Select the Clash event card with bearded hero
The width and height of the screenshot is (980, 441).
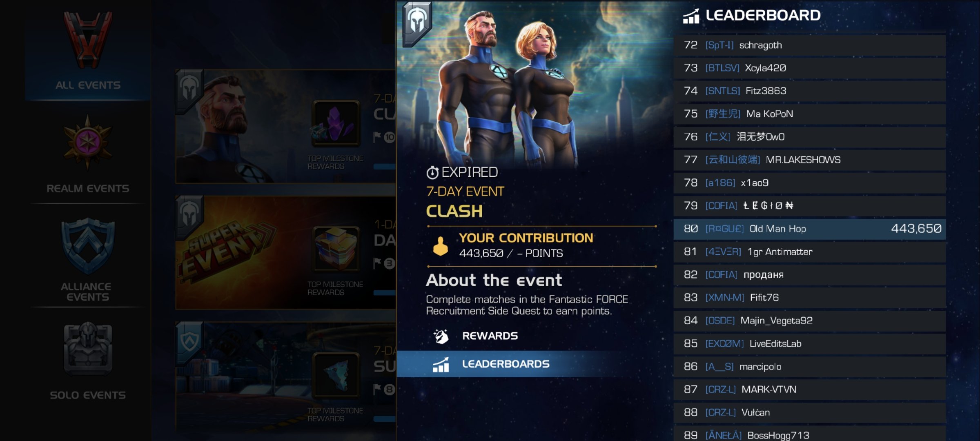pos(286,126)
